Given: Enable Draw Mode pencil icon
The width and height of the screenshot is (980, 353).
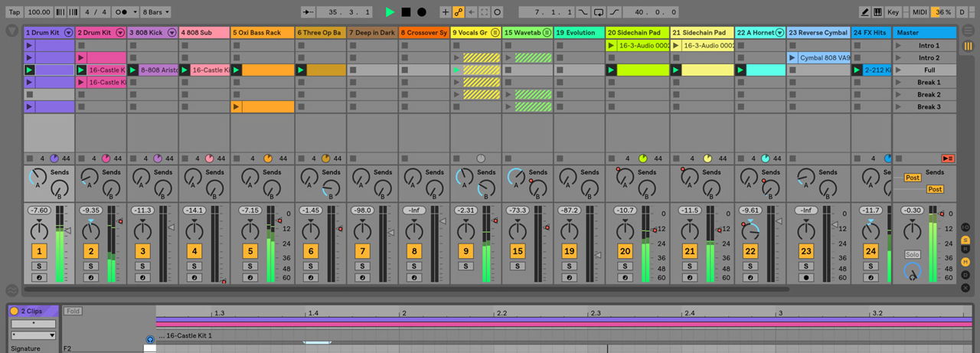Looking at the screenshot, I should (x=864, y=12).
